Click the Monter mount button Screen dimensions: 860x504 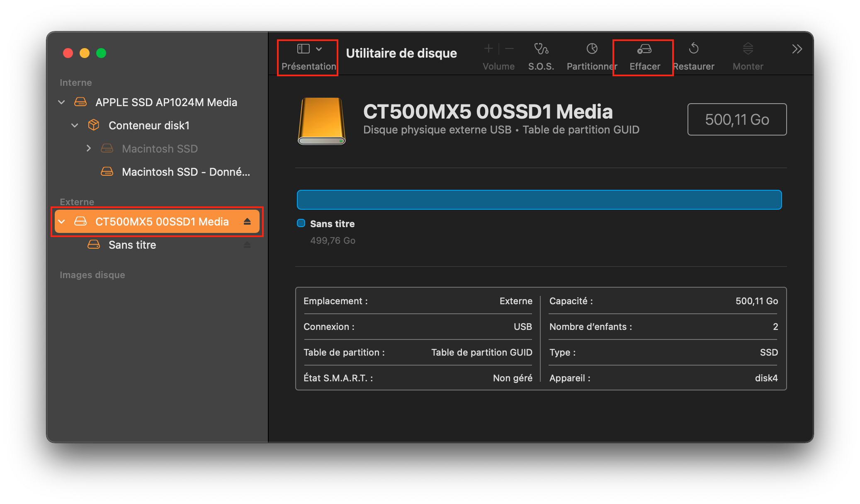point(748,57)
